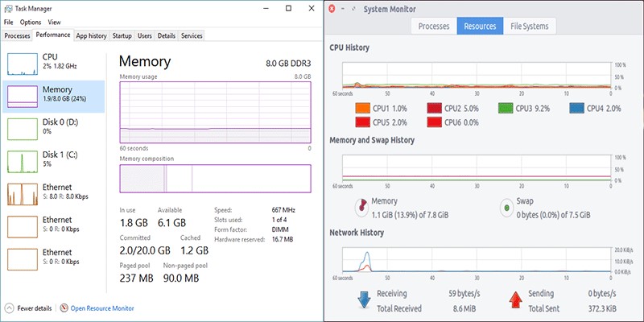Click the Memory pie chart icon
The image size is (644, 322).
tap(361, 208)
